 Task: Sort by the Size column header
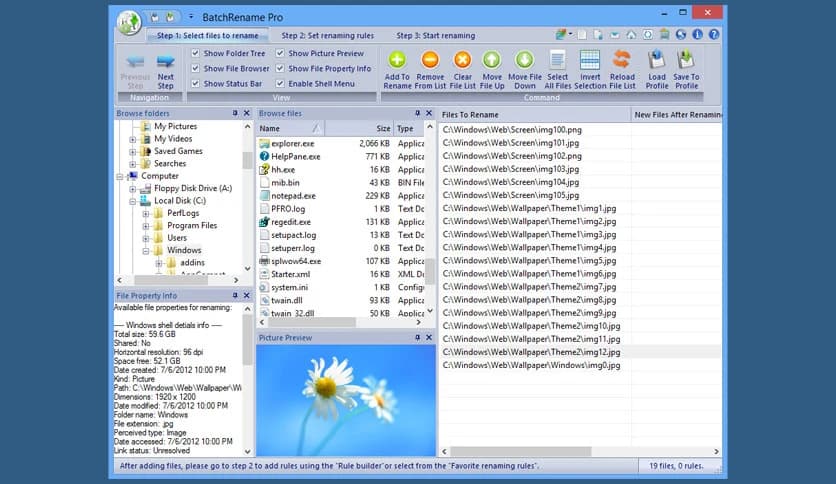(x=359, y=128)
